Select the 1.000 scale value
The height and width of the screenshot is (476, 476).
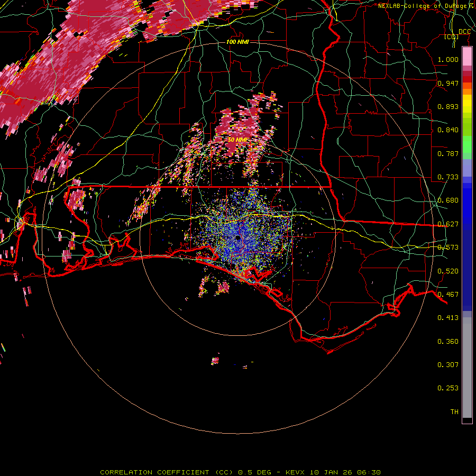point(448,59)
